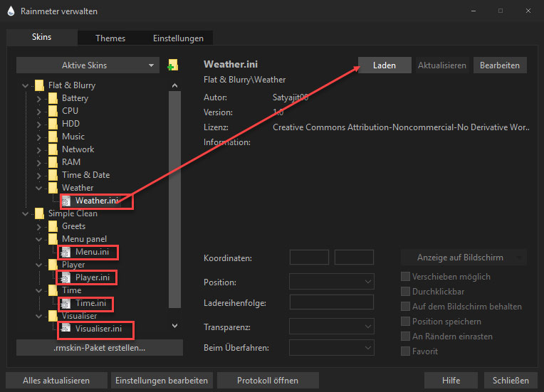Click the skin tree scrollbar down arrow
The image size is (544, 392).
coord(175,325)
